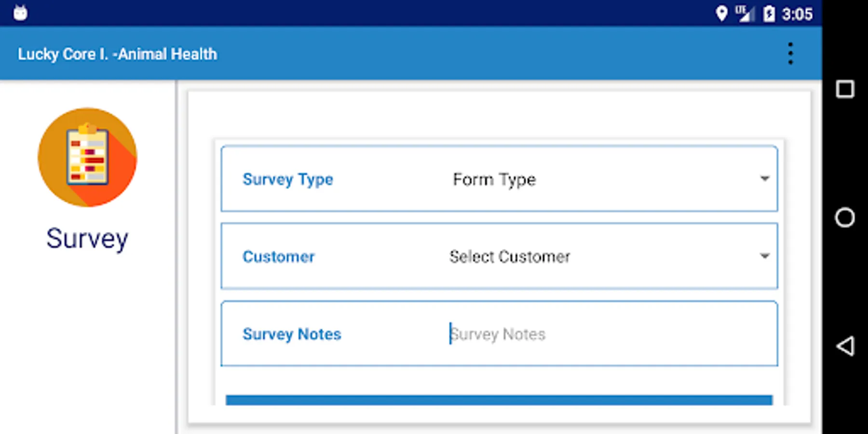Tap the Customer field label
Viewport: 868px width, 434px height.
[279, 257]
